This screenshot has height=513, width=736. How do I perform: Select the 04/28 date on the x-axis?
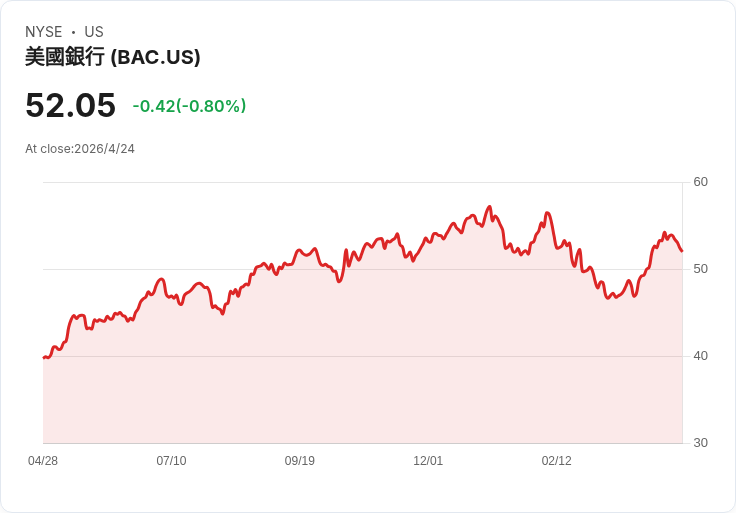click(x=43, y=461)
